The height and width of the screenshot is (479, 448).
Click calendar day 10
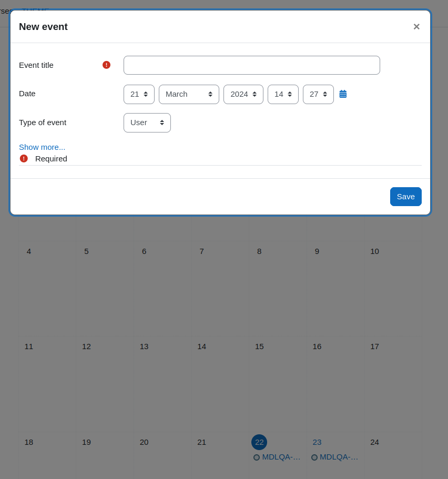click(x=374, y=251)
